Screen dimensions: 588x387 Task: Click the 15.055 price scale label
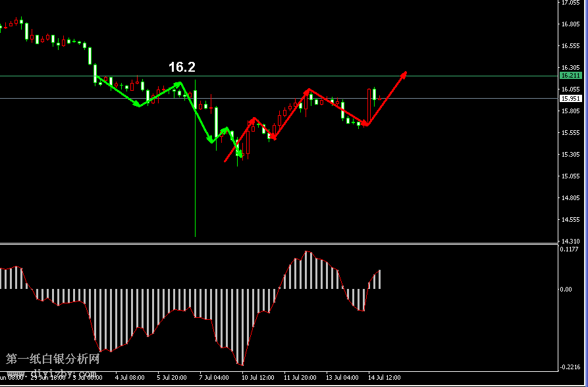(569, 176)
